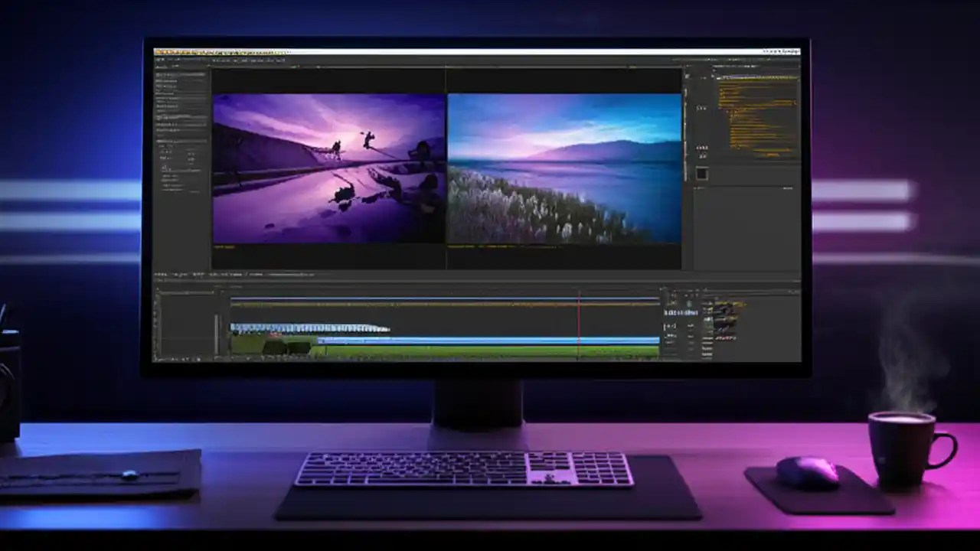This screenshot has width=980, height=551.
Task: Open the Effects panel icon on the right
Action: (x=718, y=67)
